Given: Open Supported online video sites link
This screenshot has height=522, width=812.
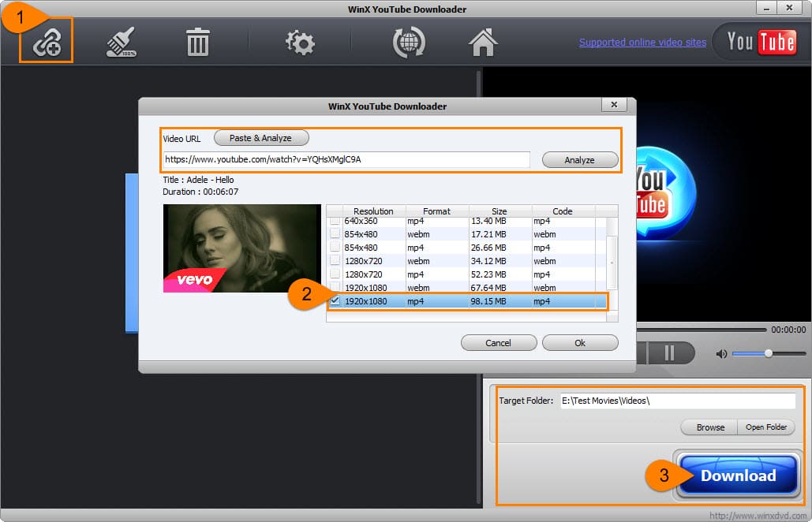Looking at the screenshot, I should pyautogui.click(x=642, y=42).
